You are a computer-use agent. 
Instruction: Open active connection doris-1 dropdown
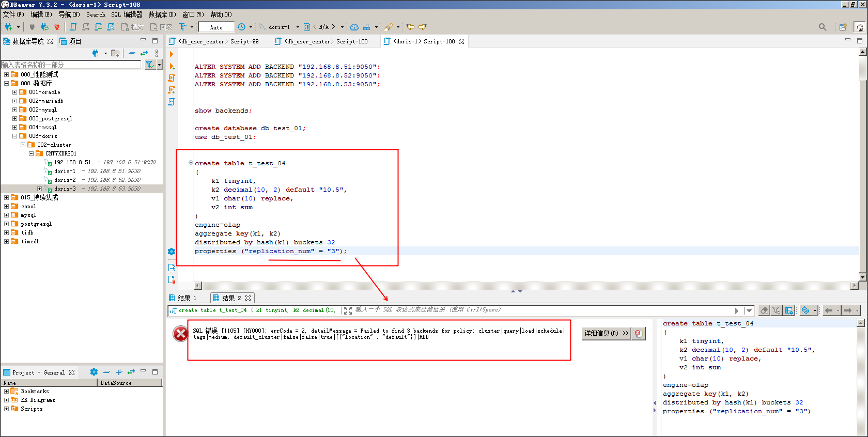click(x=298, y=27)
